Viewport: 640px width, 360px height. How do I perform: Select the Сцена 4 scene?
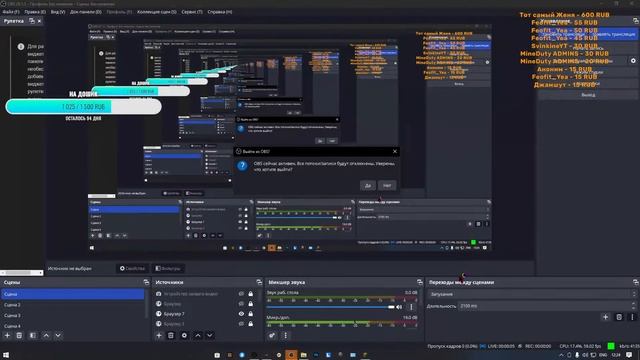[x=73, y=326]
